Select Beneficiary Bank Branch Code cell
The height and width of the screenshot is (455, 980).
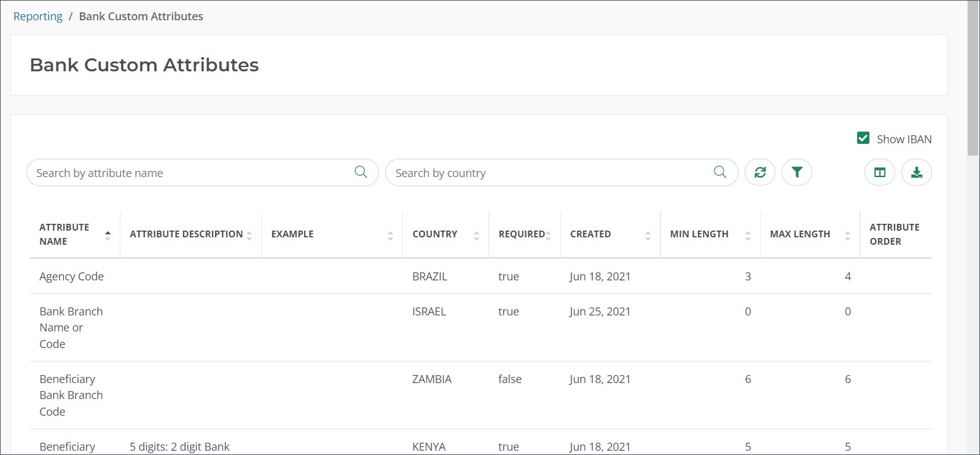coord(71,395)
